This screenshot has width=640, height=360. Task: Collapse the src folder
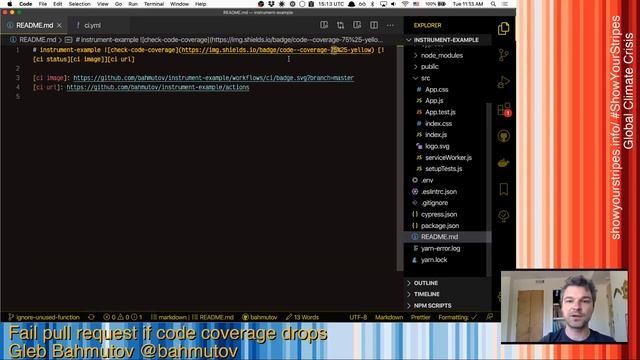click(425, 78)
